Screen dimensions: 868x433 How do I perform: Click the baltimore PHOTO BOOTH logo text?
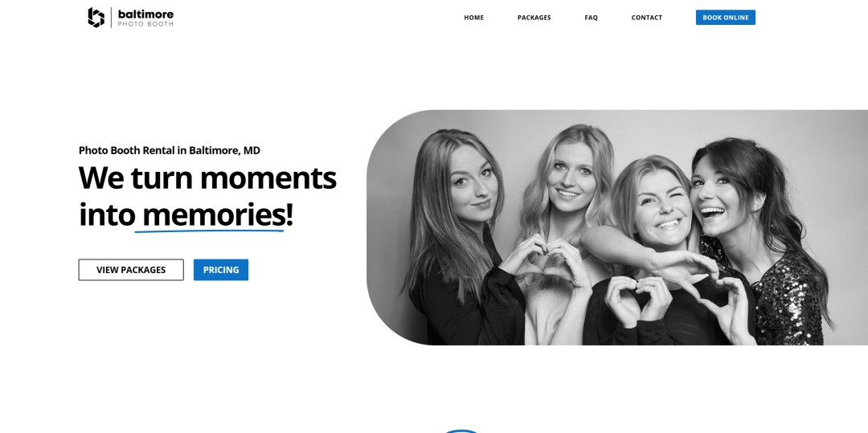tap(145, 18)
